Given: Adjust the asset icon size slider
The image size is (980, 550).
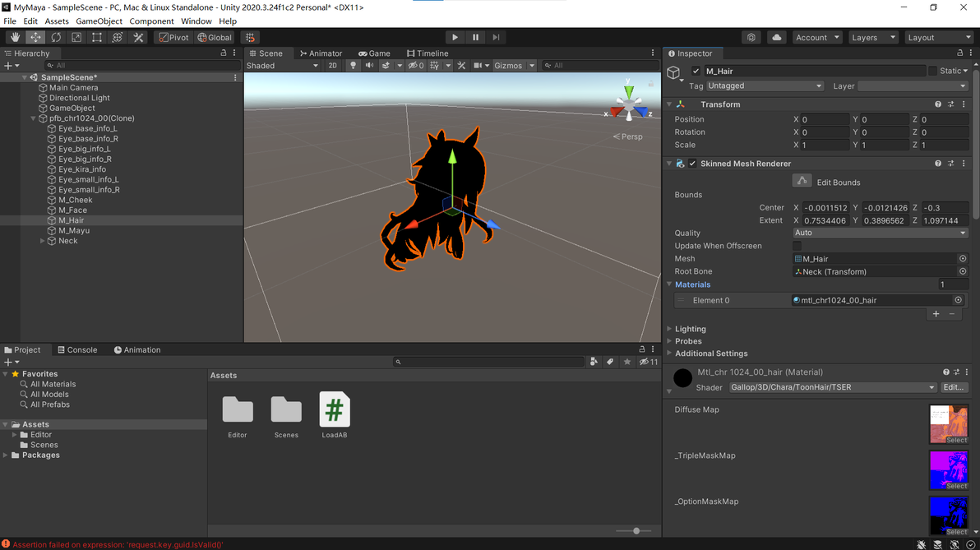Looking at the screenshot, I should (x=634, y=530).
